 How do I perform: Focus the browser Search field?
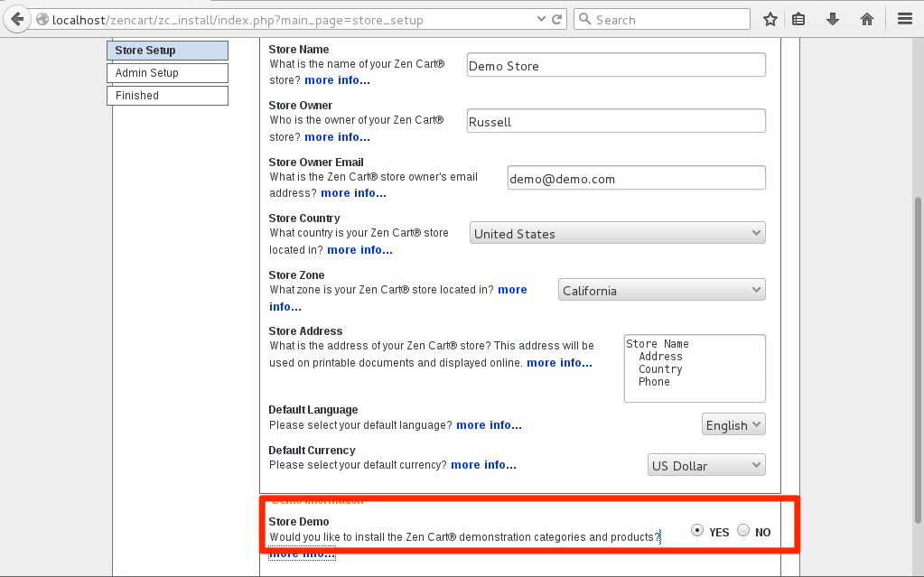(x=662, y=20)
